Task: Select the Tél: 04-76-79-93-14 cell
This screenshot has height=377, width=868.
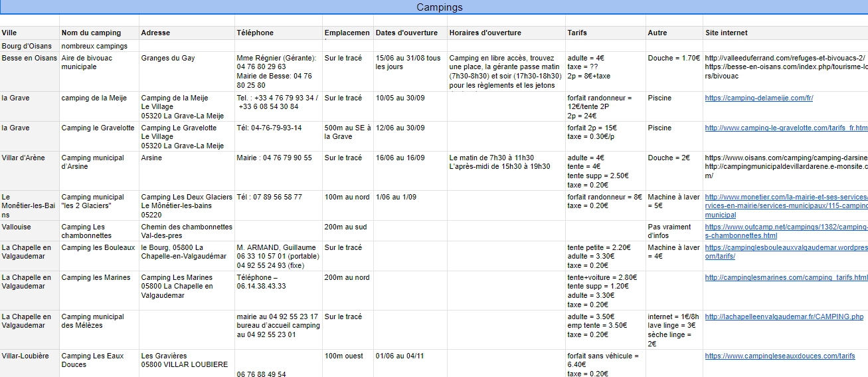Action: 278,136
